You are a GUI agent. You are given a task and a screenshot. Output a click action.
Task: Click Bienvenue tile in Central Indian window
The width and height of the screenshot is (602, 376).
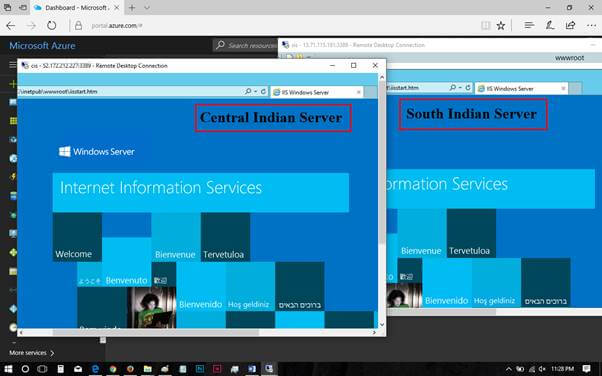[x=175, y=237]
